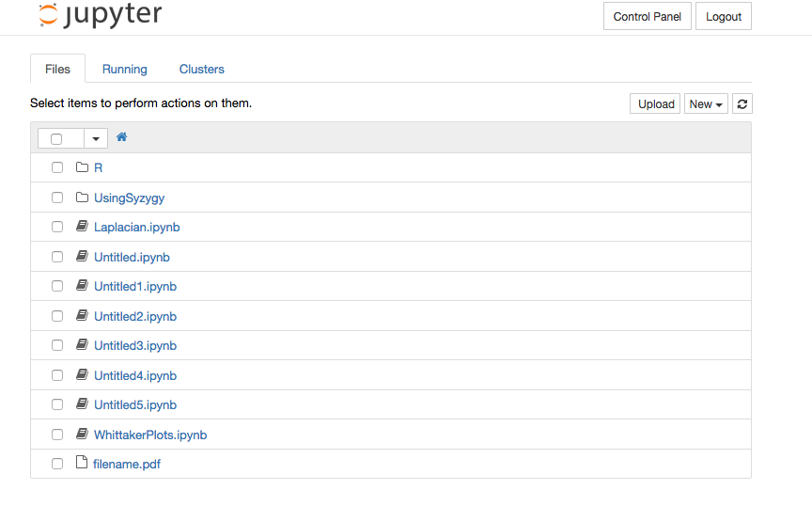Go to home directory via house icon

[121, 137]
